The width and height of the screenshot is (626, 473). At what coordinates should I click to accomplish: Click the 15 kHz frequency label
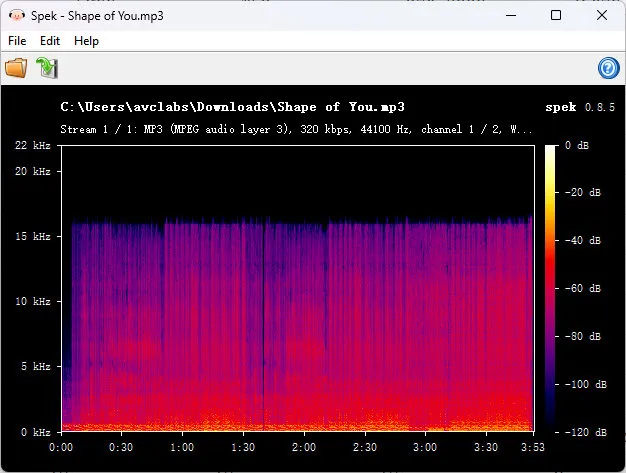(x=33, y=236)
